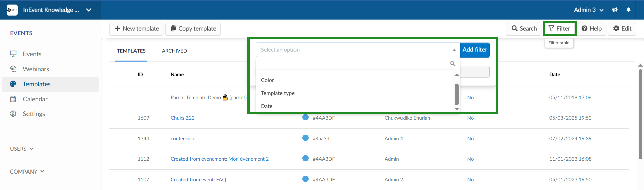Click the Events monitor icon
Screen dimensions: 644x190
point(13,54)
